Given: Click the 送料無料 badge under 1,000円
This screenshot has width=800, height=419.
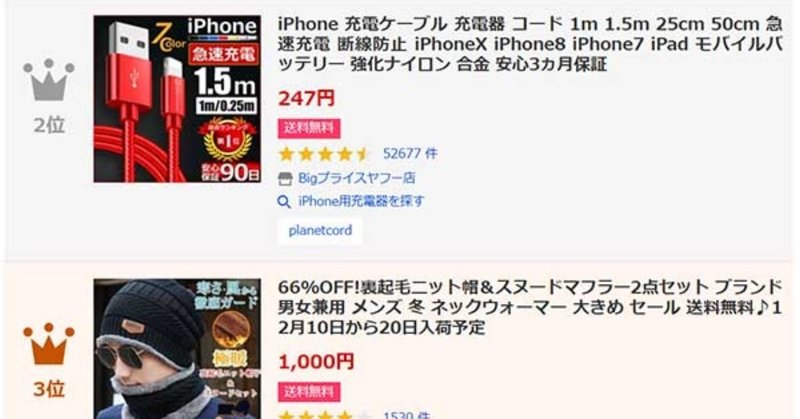Looking at the screenshot, I should coord(309,392).
